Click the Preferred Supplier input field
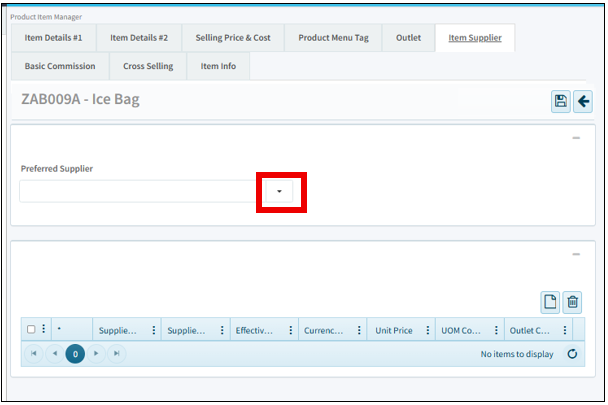608x405 pixels. pyautogui.click(x=140, y=191)
